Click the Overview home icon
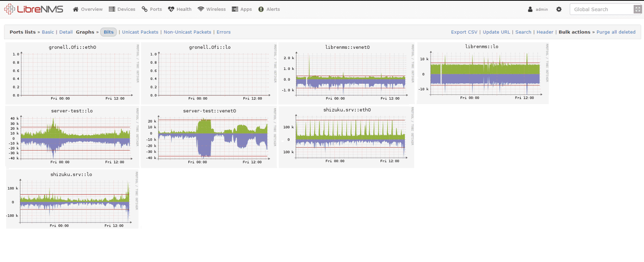Screen dimensions: 644x262 [76, 9]
